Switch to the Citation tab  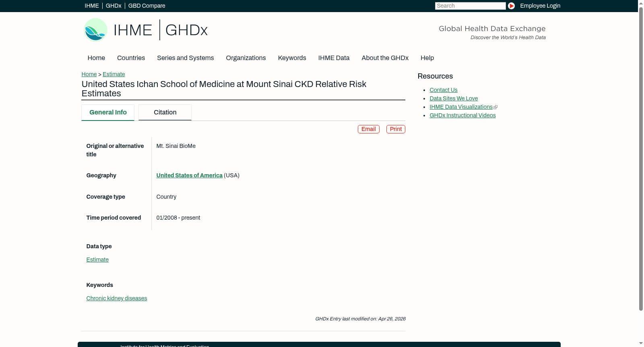click(165, 112)
